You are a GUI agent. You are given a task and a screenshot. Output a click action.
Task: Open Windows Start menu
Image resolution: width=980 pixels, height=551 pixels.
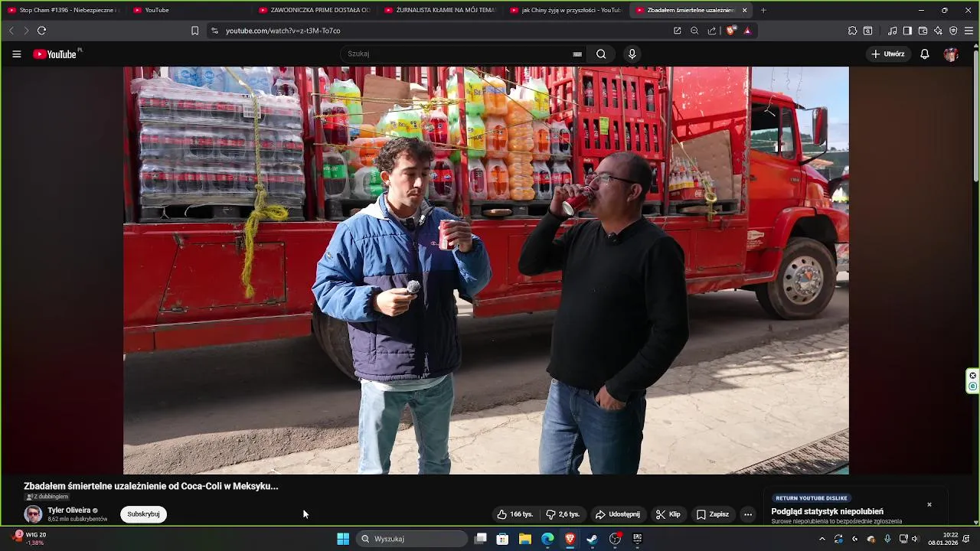coord(343,539)
